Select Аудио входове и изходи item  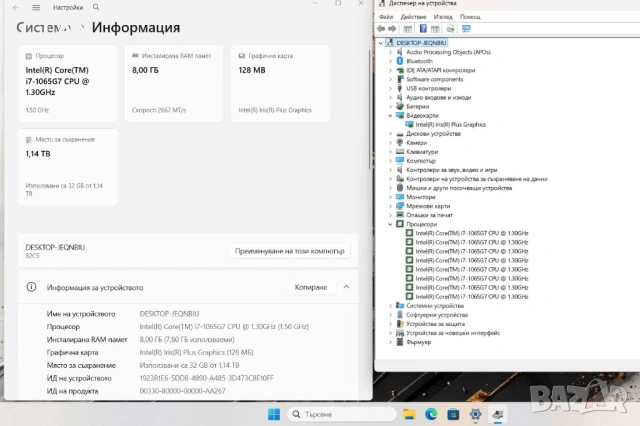(439, 98)
